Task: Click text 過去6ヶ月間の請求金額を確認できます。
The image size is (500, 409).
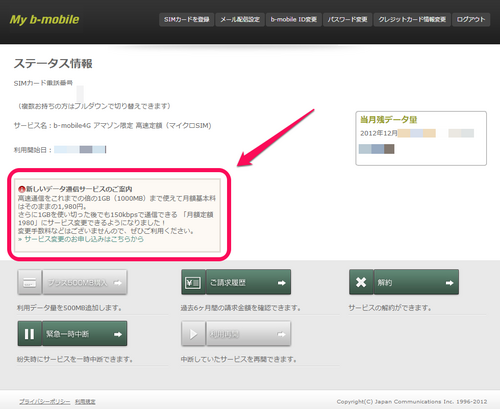Action: (x=241, y=308)
